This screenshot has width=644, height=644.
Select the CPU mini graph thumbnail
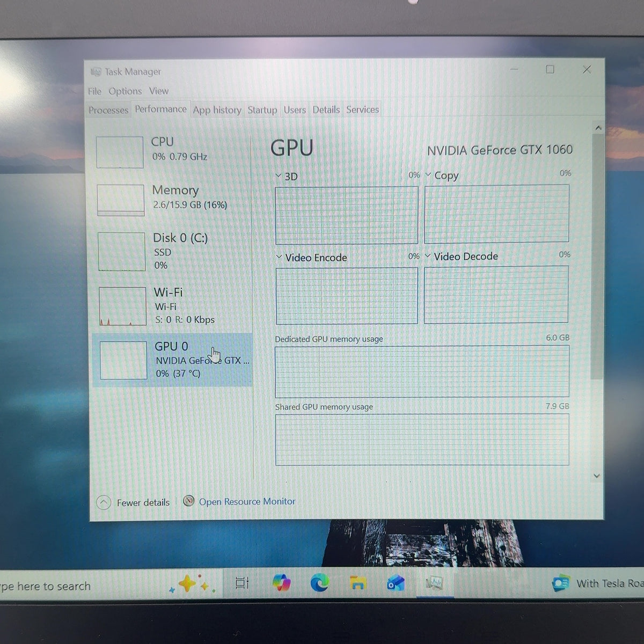120,152
